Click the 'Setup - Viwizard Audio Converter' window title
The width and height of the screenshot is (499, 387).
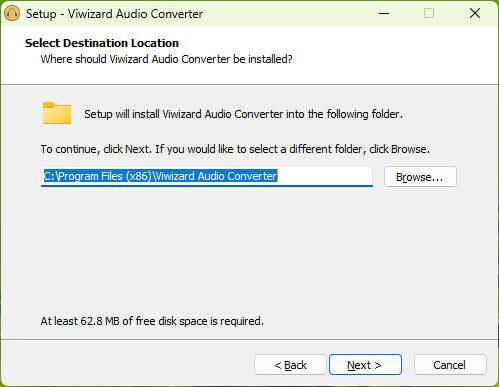[x=114, y=14]
